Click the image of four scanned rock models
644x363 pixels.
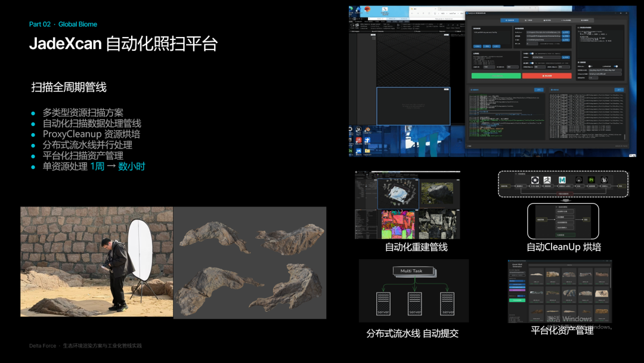tap(250, 263)
